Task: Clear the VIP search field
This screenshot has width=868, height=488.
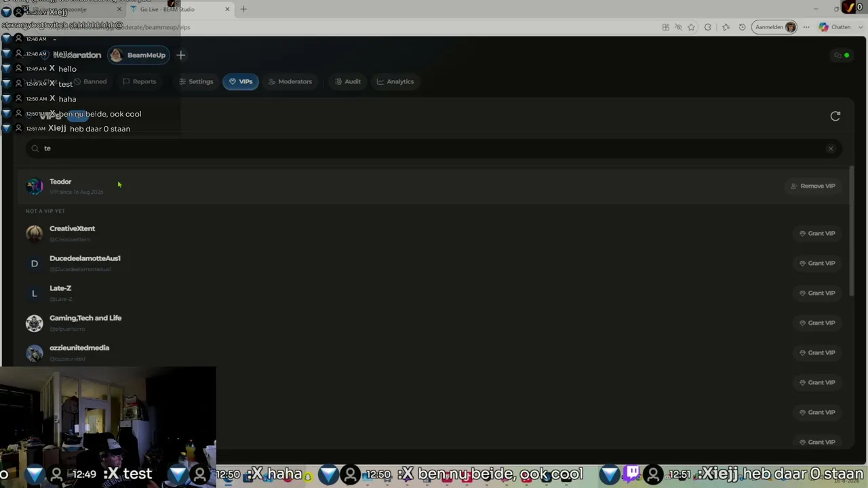Action: [831, 148]
